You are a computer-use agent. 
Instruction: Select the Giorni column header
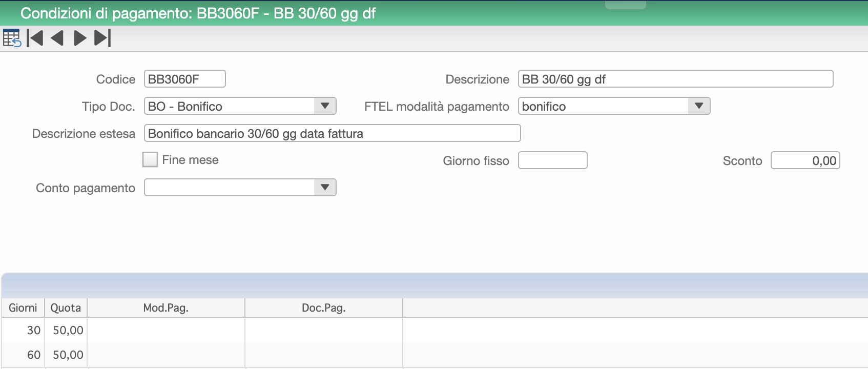pyautogui.click(x=23, y=308)
